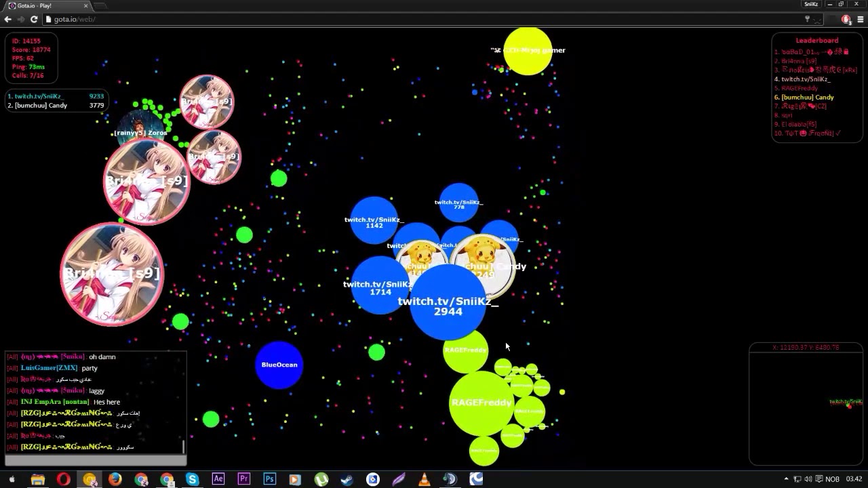Click 'Cells: 7/16' in the stats panel

28,75
